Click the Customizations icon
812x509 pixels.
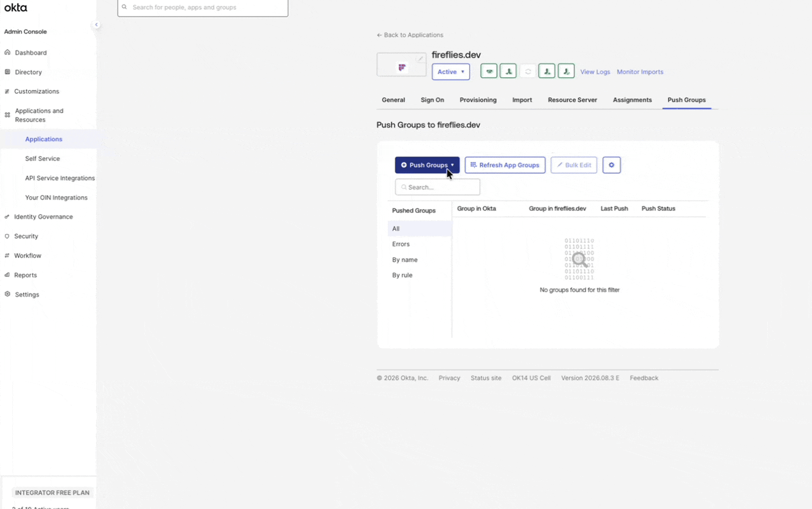(x=7, y=91)
